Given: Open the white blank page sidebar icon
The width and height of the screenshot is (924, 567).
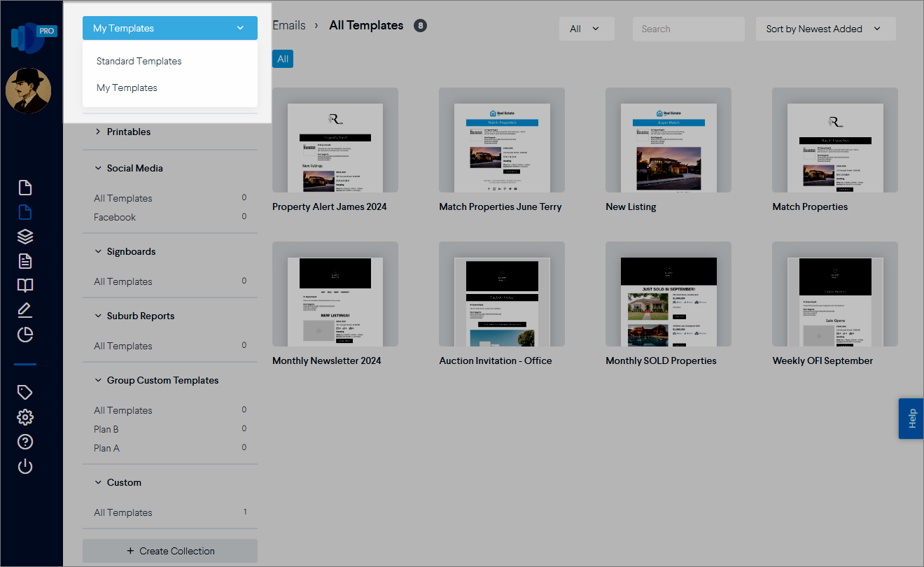Looking at the screenshot, I should point(25,188).
